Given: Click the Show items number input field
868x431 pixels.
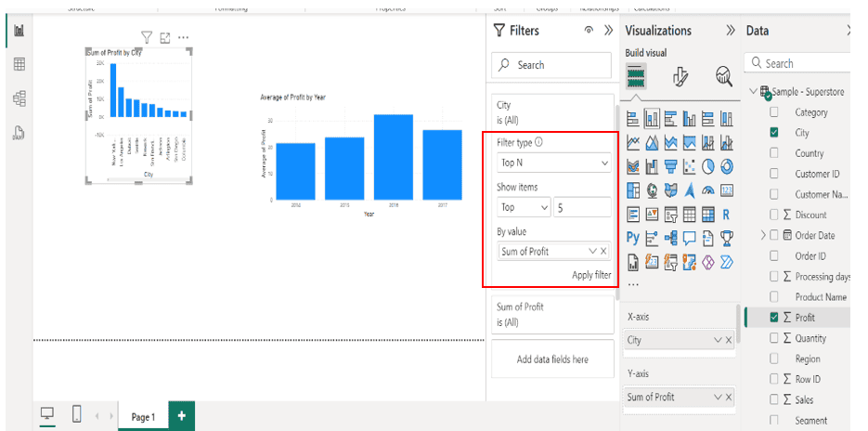Looking at the screenshot, I should 582,207.
